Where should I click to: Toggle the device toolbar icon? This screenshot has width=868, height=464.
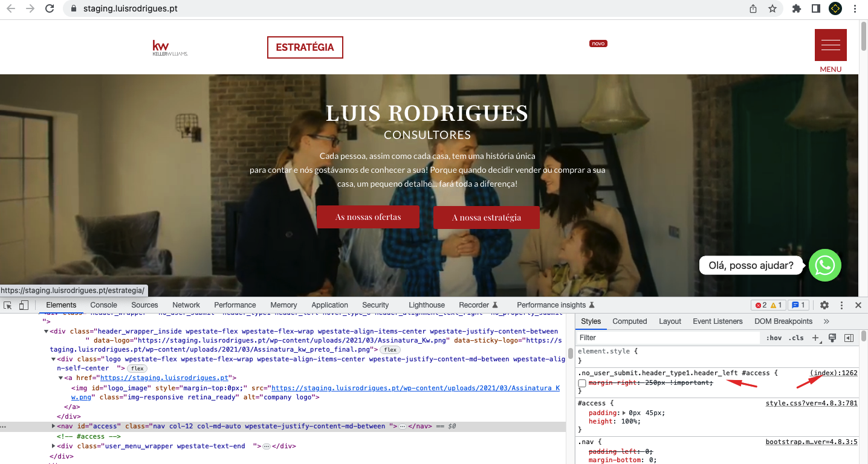[x=24, y=305]
